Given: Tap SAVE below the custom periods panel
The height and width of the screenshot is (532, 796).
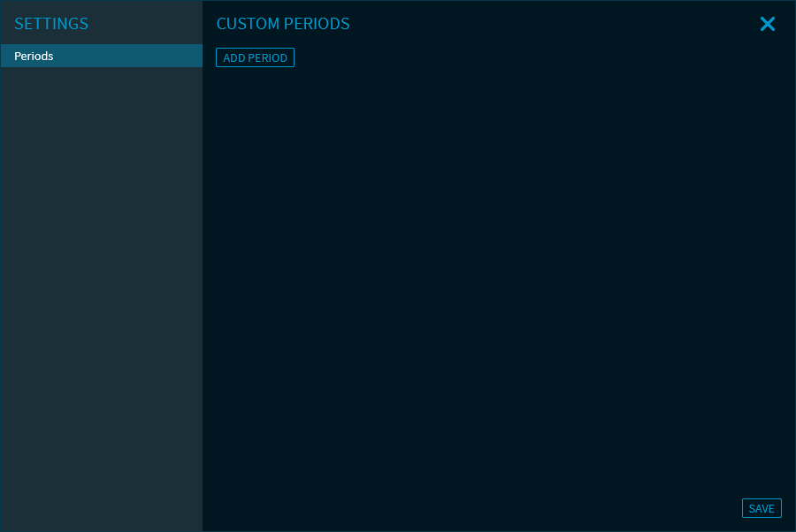Looking at the screenshot, I should coord(761,508).
